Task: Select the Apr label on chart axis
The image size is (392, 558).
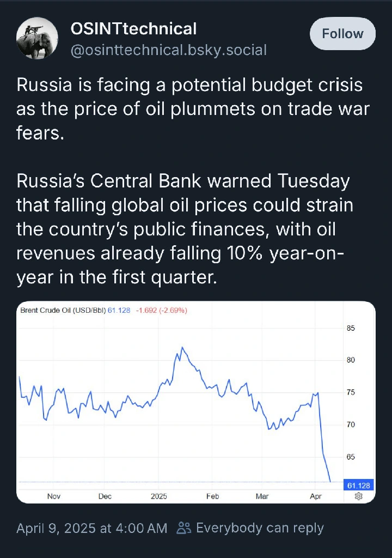Action: point(316,496)
